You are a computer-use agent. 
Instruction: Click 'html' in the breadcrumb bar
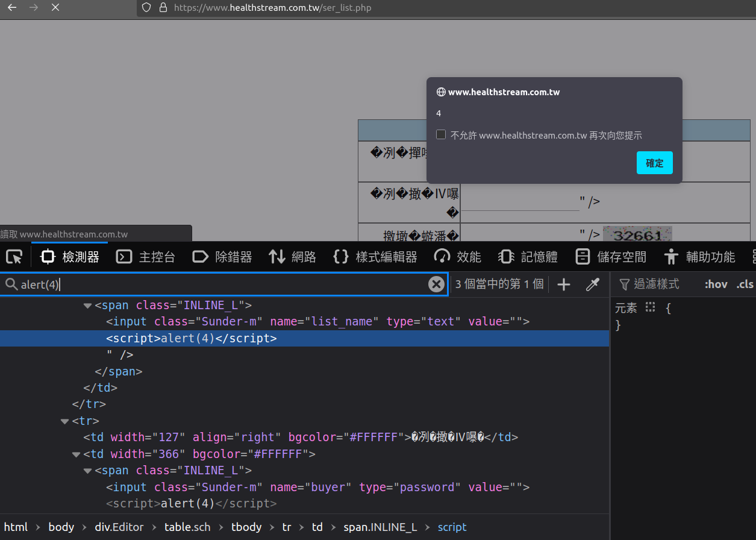click(x=16, y=527)
